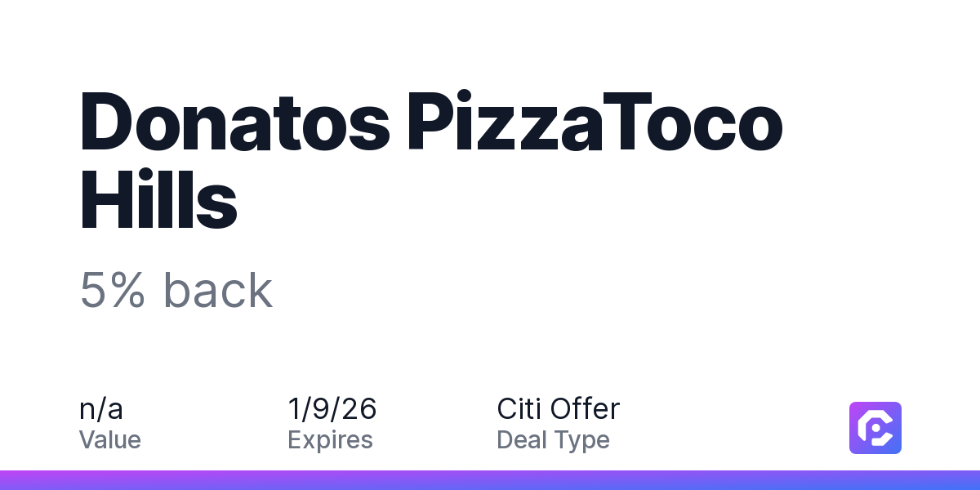
Task: Click "Pizza" in the heading
Action: [506, 122]
